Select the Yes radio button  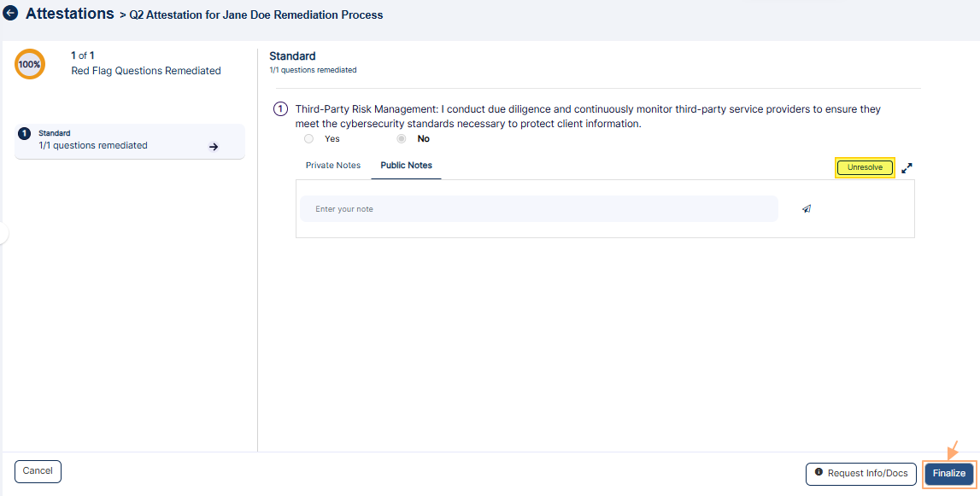click(309, 138)
